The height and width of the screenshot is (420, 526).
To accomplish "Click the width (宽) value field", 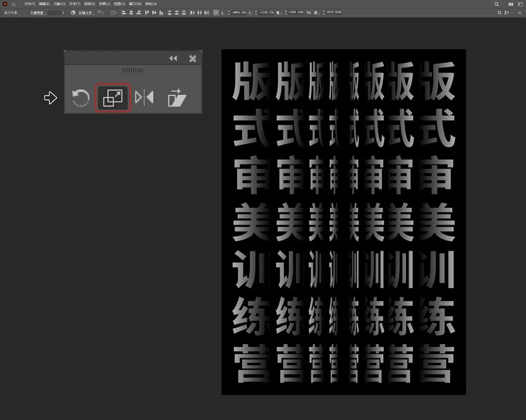I will pos(295,12).
